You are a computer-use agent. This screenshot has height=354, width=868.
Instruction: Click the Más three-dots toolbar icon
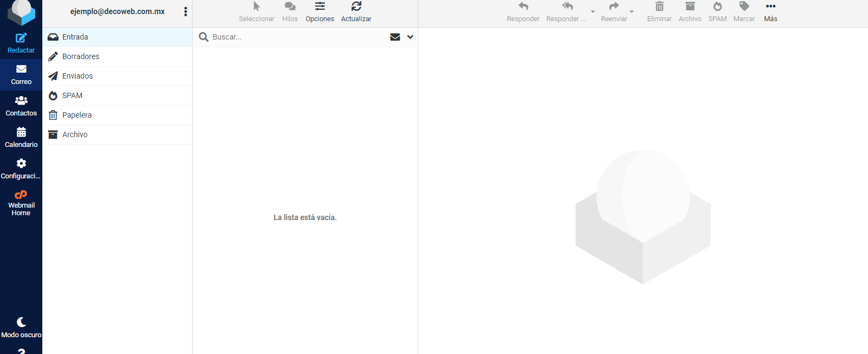click(770, 7)
